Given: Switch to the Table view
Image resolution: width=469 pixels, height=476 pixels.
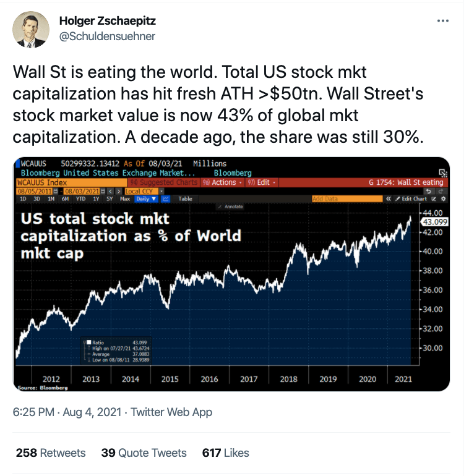Looking at the screenshot, I should point(186,199).
